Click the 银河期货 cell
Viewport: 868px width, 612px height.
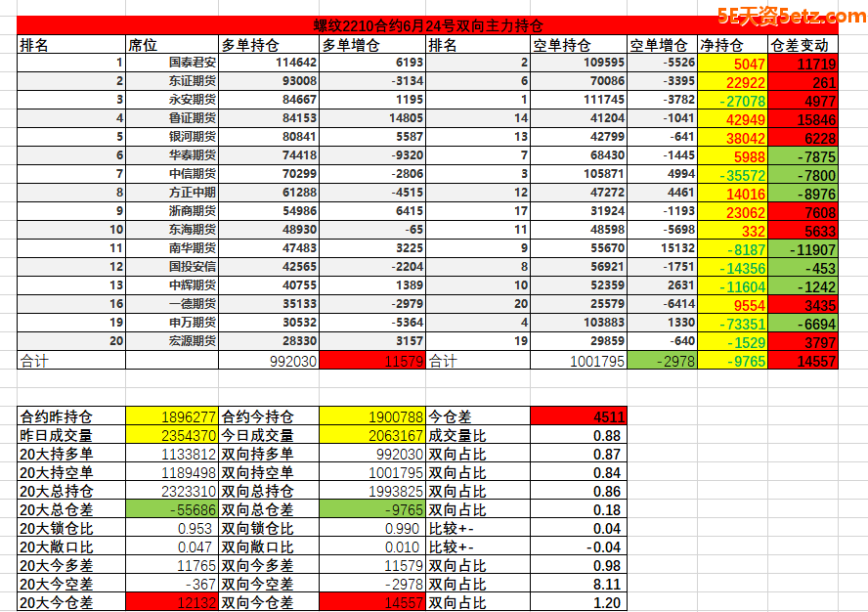[x=172, y=137]
